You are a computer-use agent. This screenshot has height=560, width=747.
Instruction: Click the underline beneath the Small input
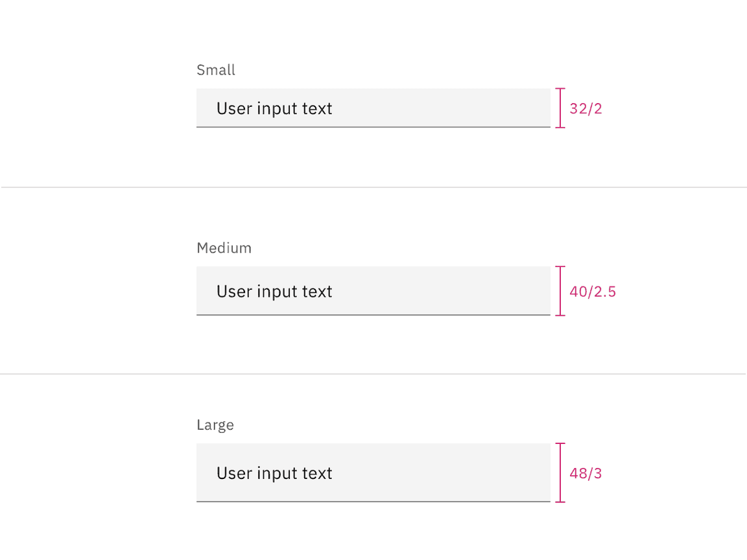pos(373,128)
